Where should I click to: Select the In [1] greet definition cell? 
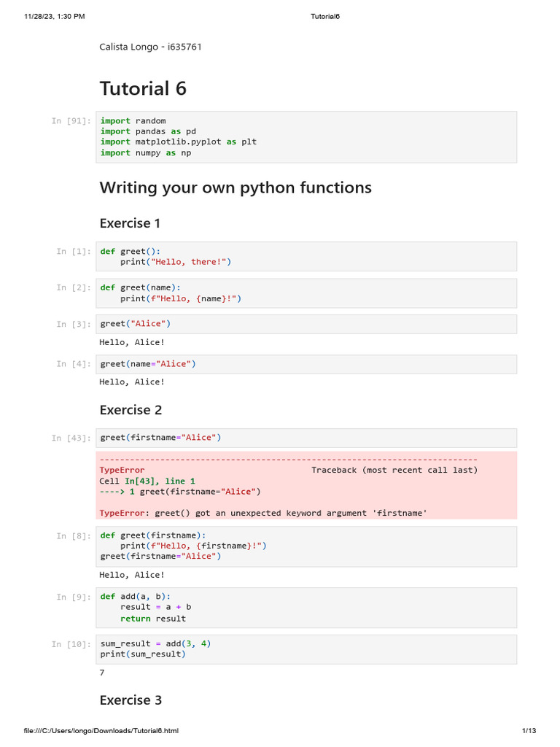tap(306, 256)
